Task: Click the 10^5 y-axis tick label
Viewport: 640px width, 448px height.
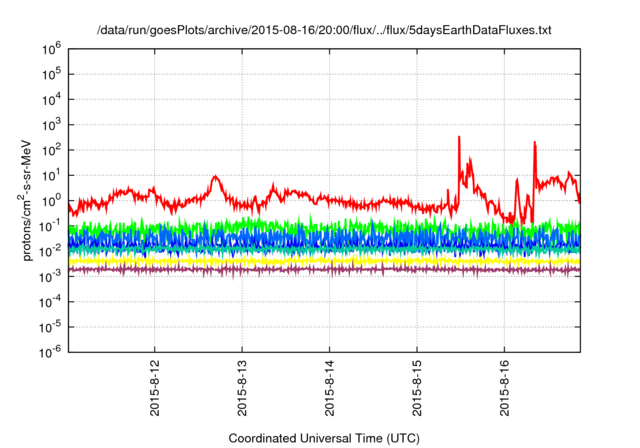Action: point(51,75)
